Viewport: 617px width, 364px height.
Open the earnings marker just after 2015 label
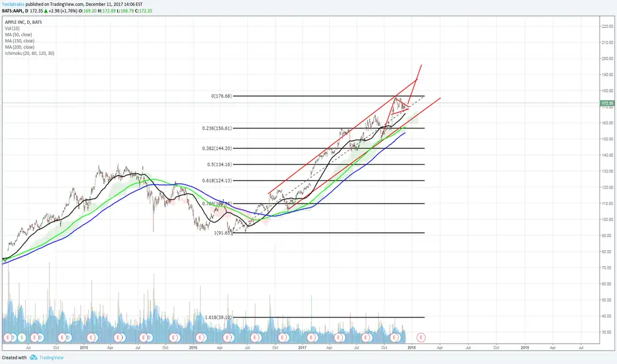click(91, 338)
